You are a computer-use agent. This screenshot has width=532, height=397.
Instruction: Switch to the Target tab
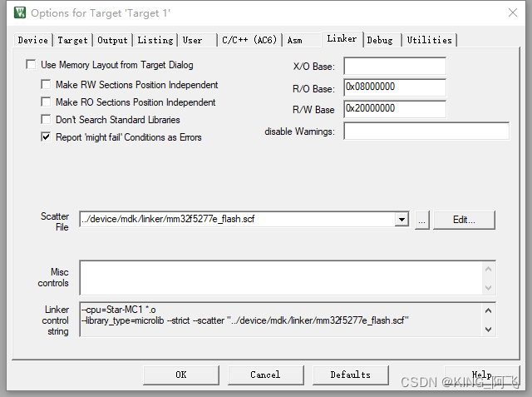[x=72, y=40]
